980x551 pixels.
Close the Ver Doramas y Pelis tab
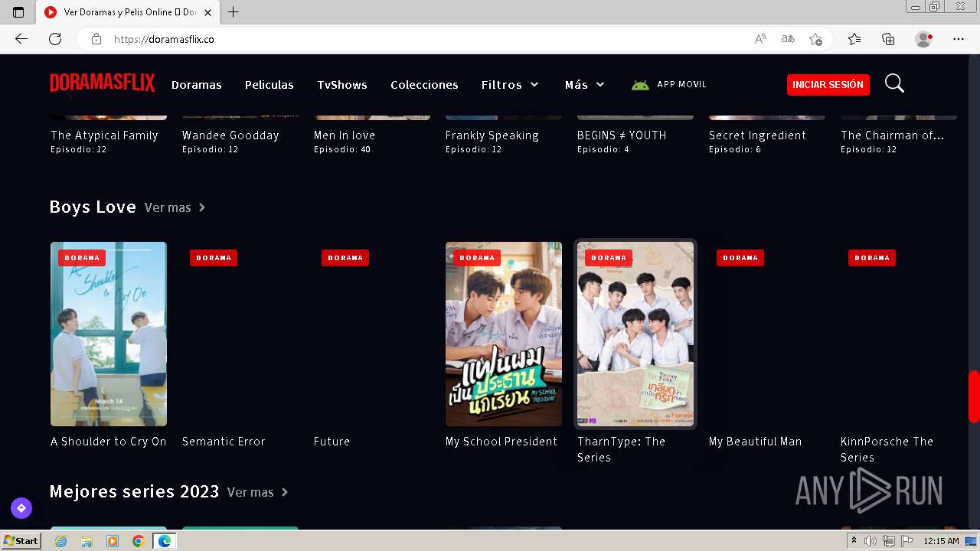(x=207, y=12)
